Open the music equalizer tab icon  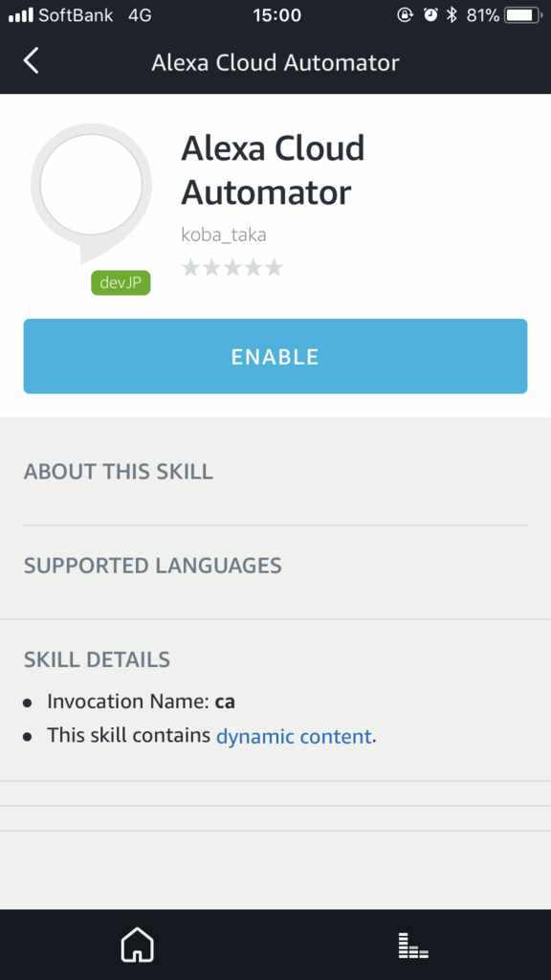click(x=413, y=946)
